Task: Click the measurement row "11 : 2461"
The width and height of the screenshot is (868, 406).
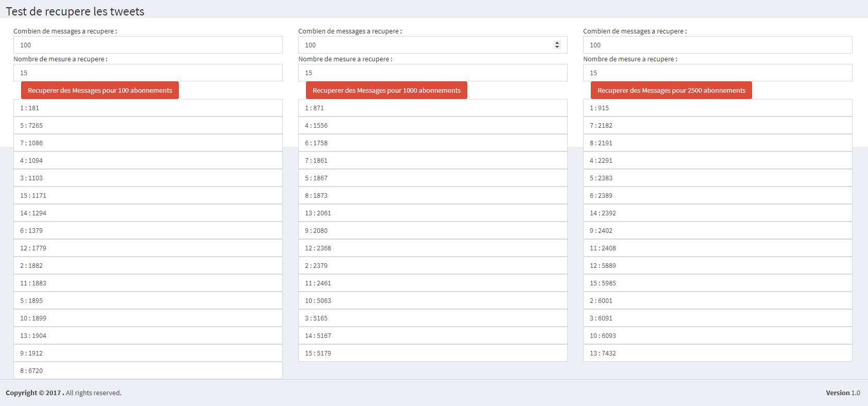Action: (x=433, y=283)
